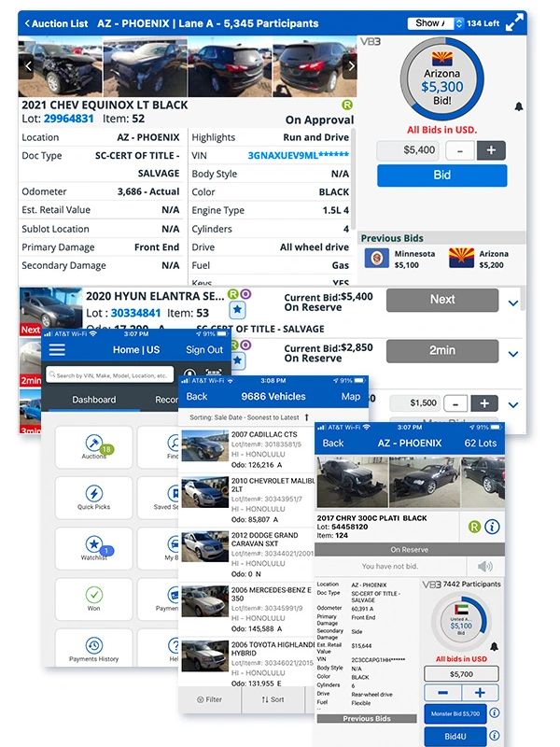Click Monster Bid $5,700 button
Viewport: 560px width, 747px height.
tap(455, 713)
